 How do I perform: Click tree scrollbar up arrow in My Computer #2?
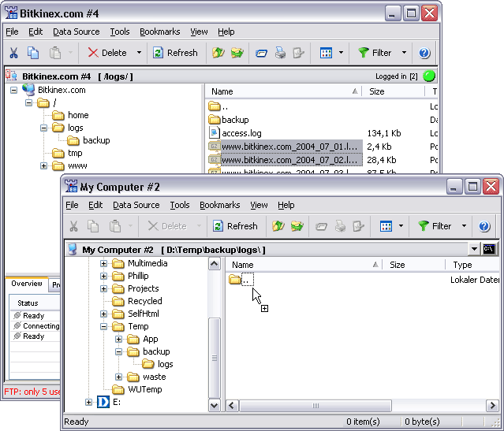215,264
